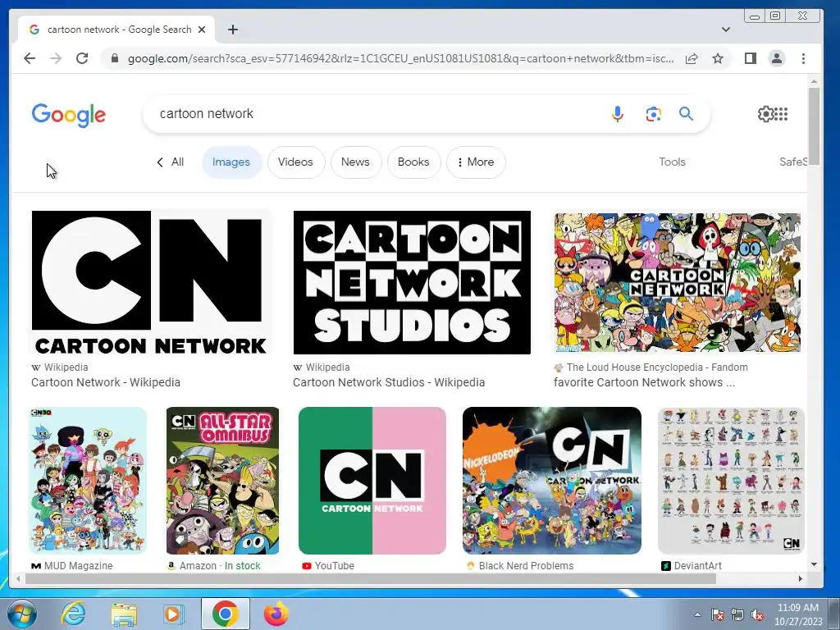This screenshot has height=630, width=840.
Task: Click the scroll down arrow
Action: coord(814,564)
